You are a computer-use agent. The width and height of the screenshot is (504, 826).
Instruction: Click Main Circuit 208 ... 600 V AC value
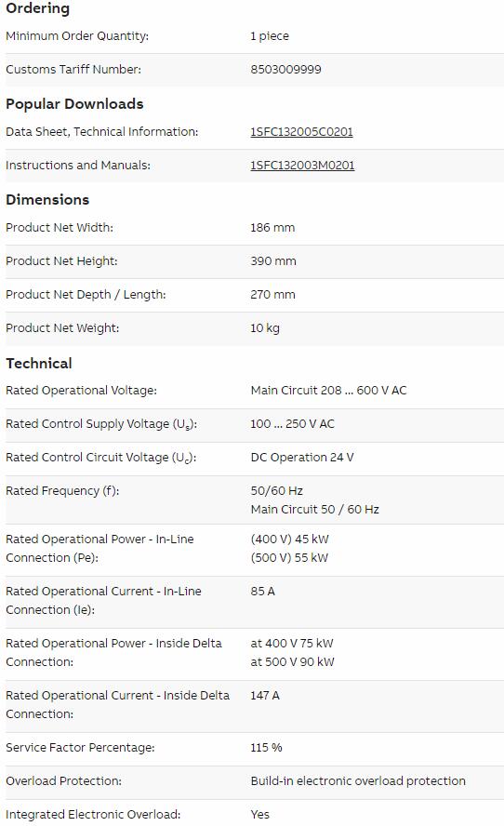click(328, 391)
